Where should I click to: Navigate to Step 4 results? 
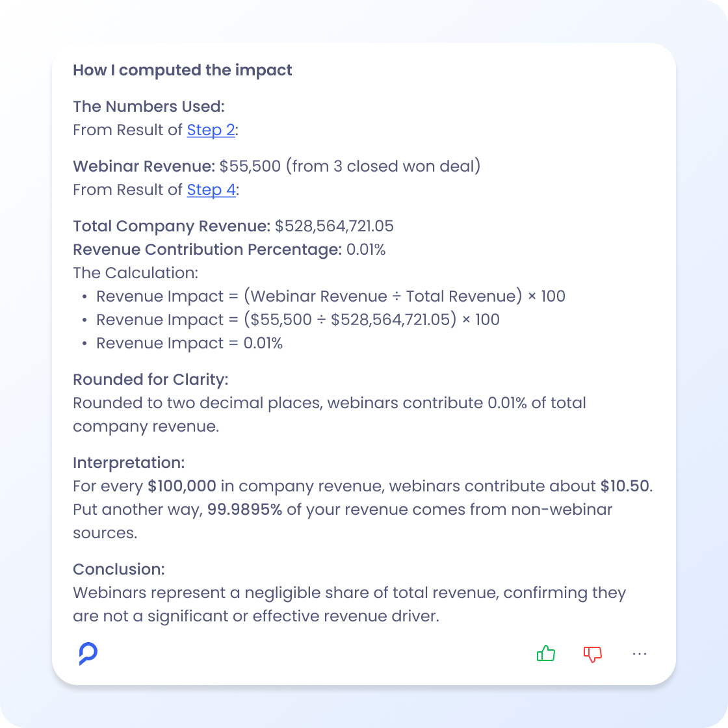tap(211, 190)
